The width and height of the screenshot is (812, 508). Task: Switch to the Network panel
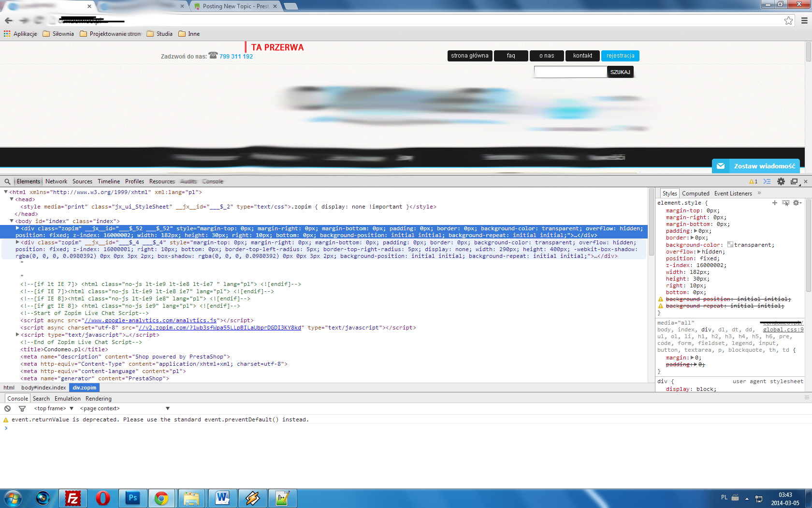[x=56, y=181]
